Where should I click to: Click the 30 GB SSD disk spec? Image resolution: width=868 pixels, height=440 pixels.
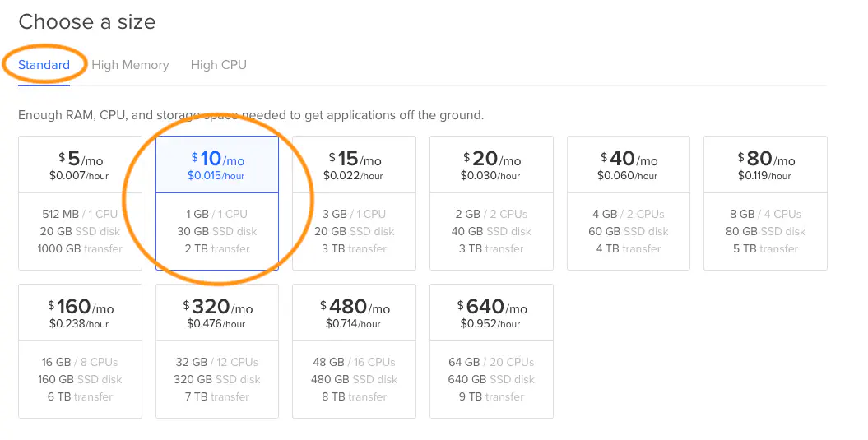pyautogui.click(x=217, y=231)
